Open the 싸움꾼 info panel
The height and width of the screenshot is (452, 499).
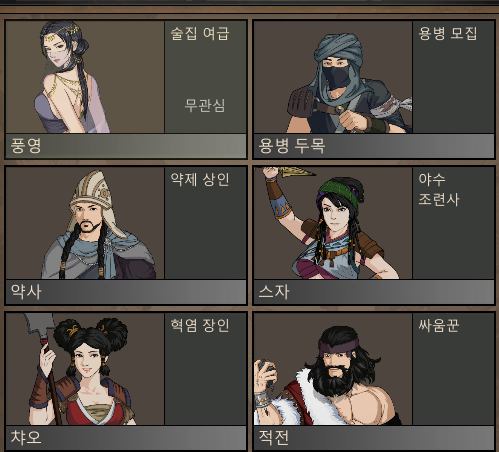[x=453, y=369]
